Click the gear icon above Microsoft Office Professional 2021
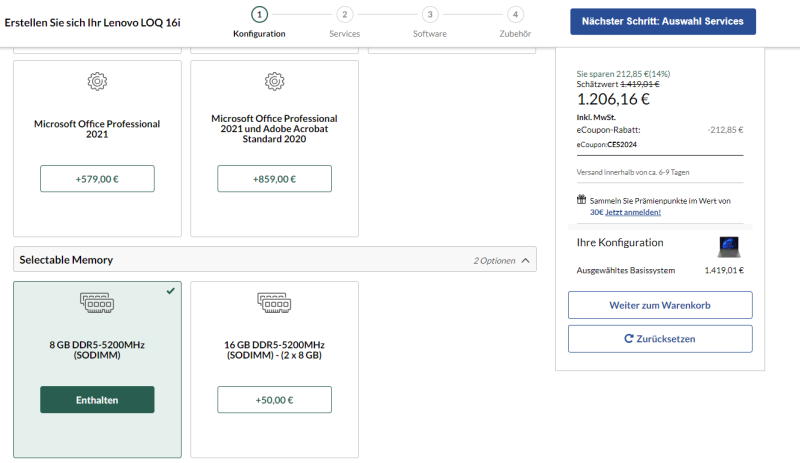800x463 pixels. (x=97, y=81)
